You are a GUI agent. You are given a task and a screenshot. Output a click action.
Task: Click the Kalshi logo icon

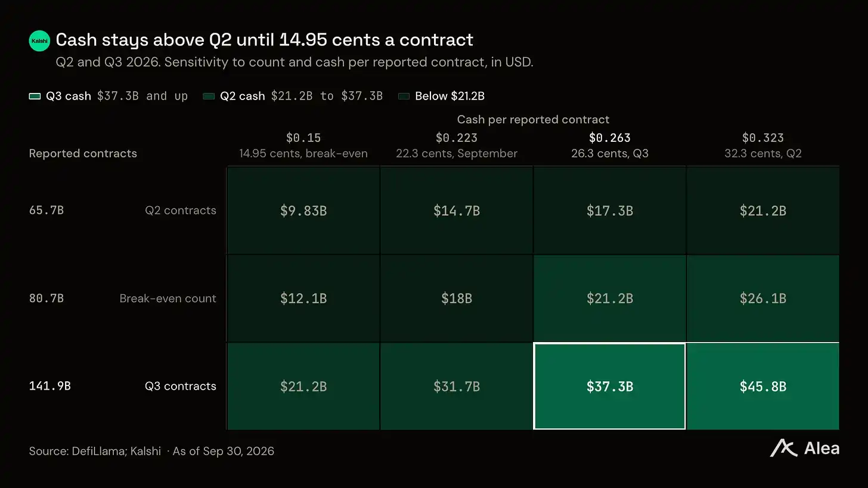(39, 41)
